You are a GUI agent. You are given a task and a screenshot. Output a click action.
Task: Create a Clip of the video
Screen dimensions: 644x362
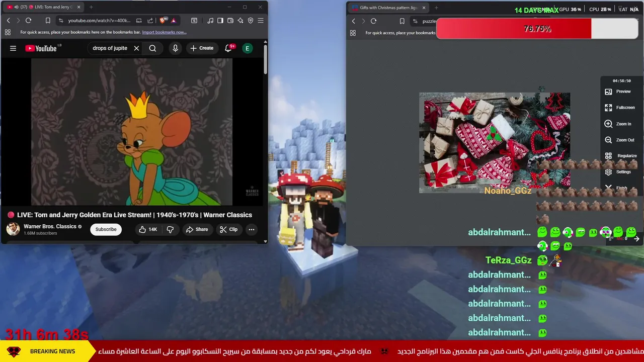click(228, 229)
